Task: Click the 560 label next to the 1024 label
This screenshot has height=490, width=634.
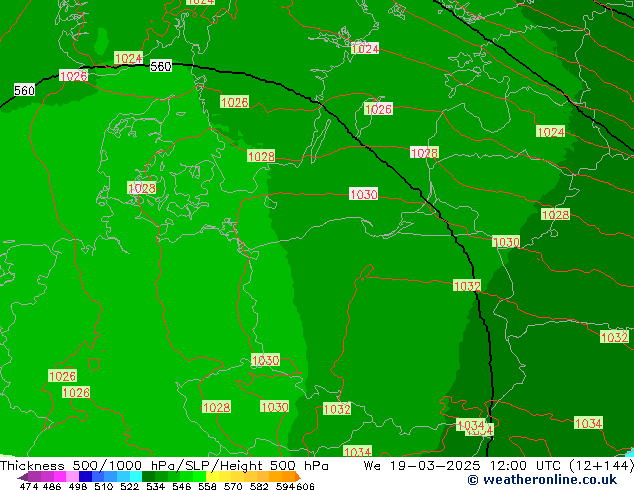Action: 161,66
